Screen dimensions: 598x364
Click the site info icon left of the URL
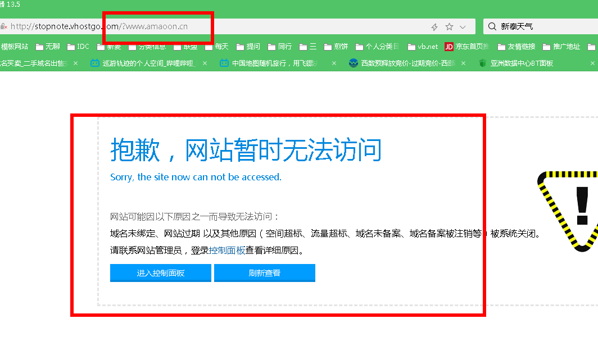[x=4, y=26]
